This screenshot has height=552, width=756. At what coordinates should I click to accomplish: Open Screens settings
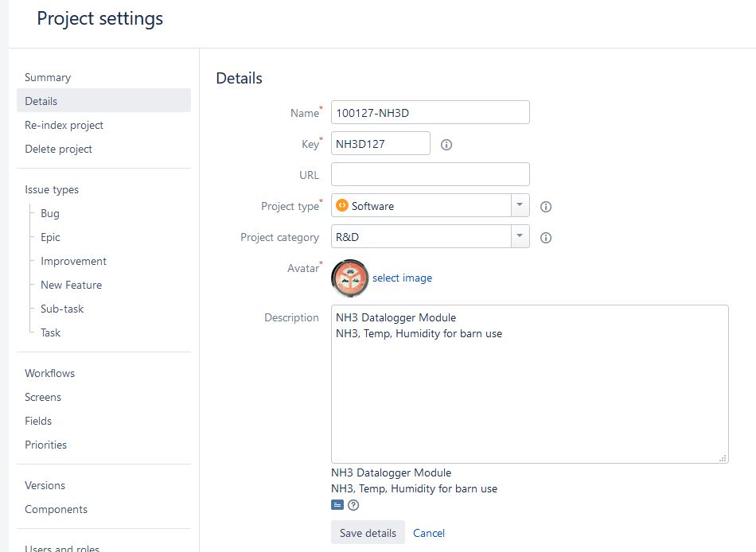click(43, 397)
